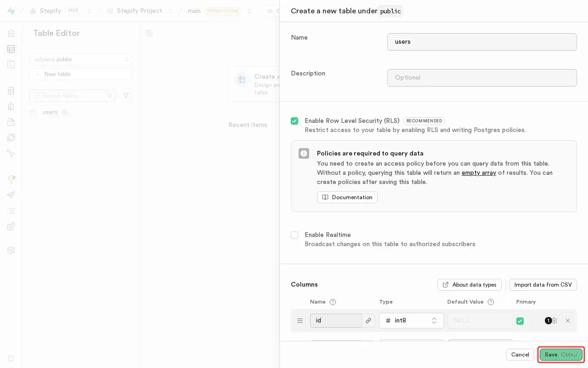Open the int8 type selector for id
The height and width of the screenshot is (368, 588).
(x=412, y=321)
